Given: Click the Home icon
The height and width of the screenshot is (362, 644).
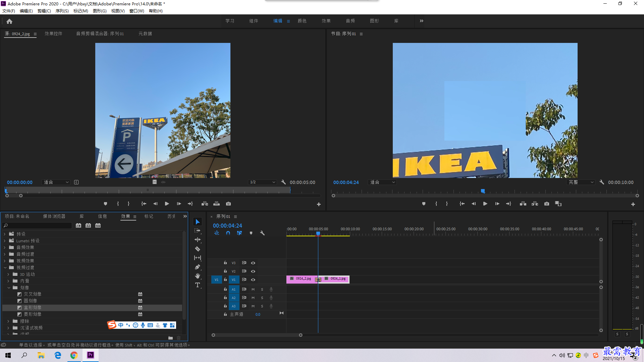Looking at the screenshot, I should click(x=9, y=21).
